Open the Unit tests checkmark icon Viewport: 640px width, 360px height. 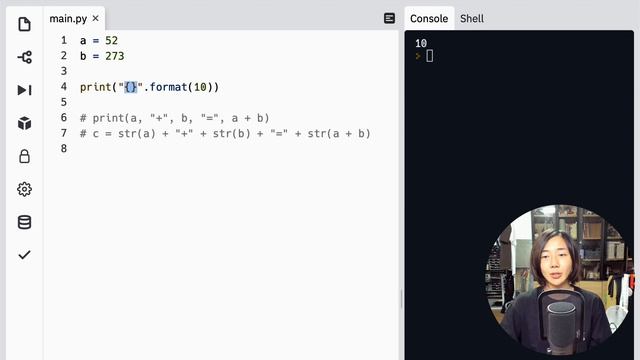pos(24,255)
